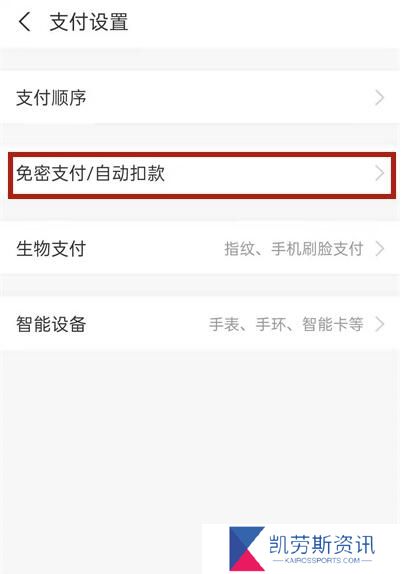The height and width of the screenshot is (574, 402).
Task: Tap the back arrow icon
Action: [25, 22]
